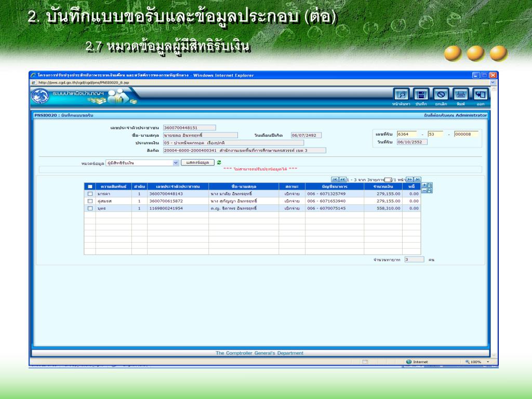Screen dimensions: 532x399
Task: Open the search page (หน้าค้นหา) icon
Action: pos(401,95)
